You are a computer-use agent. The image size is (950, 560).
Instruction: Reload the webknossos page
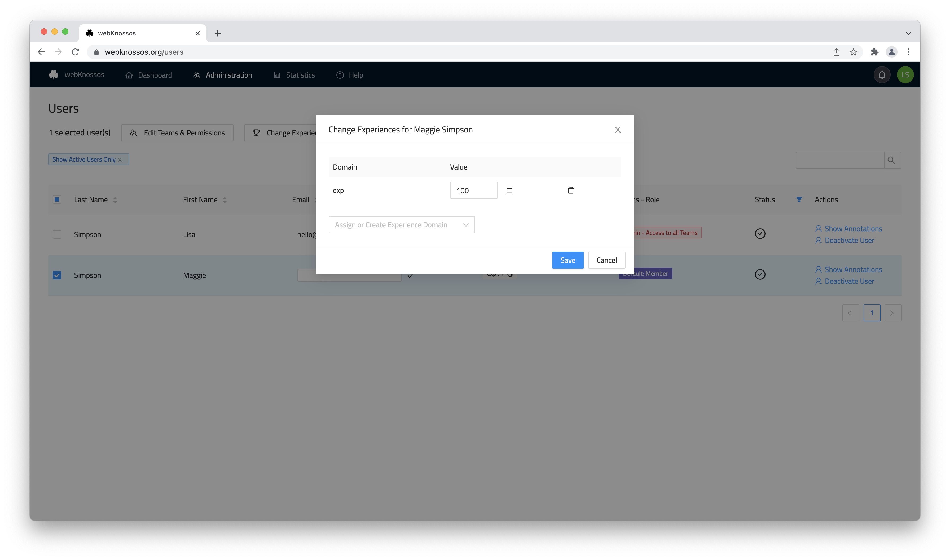click(76, 52)
